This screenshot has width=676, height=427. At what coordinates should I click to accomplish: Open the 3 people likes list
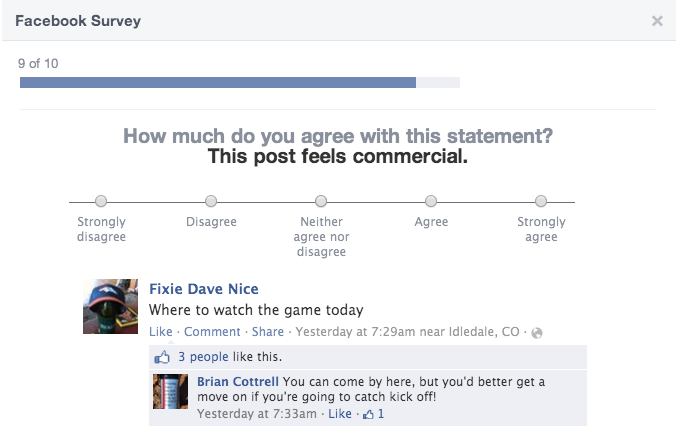coord(203,357)
